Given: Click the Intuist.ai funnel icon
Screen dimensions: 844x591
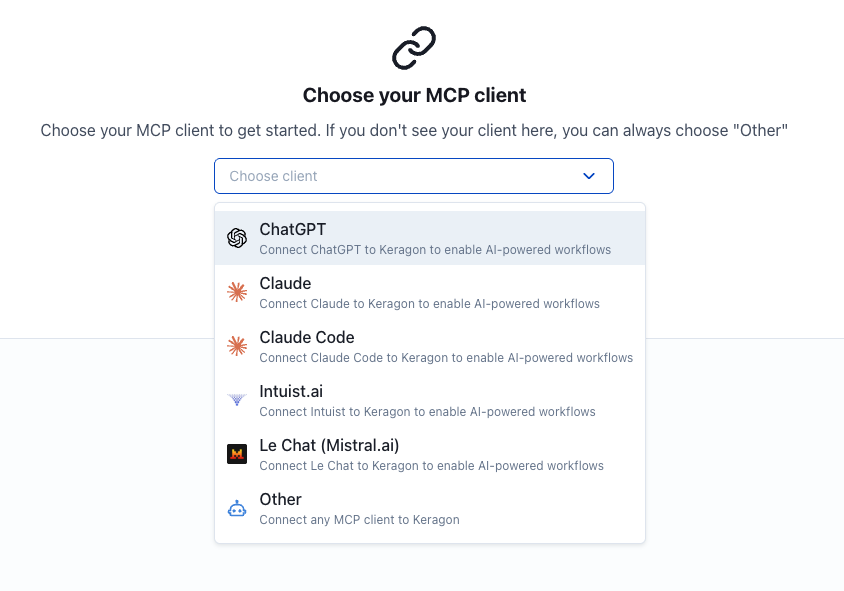Looking at the screenshot, I should point(237,400).
